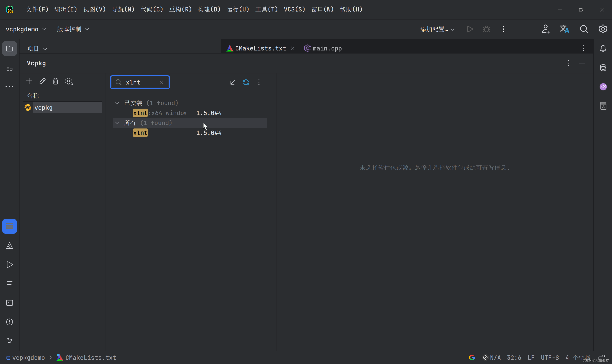
Task: Open the 添加配置 run configuration dropdown
Action: tap(437, 29)
